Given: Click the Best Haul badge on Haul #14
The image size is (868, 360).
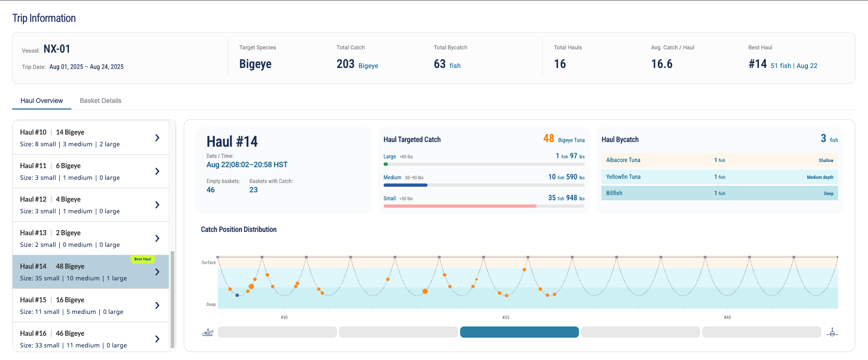Looking at the screenshot, I should pos(143,259).
